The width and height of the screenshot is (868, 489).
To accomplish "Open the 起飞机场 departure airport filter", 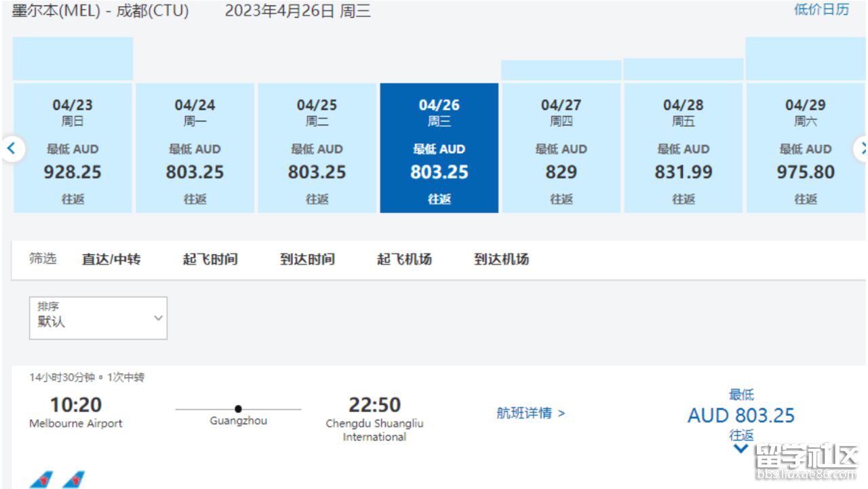I will [404, 259].
